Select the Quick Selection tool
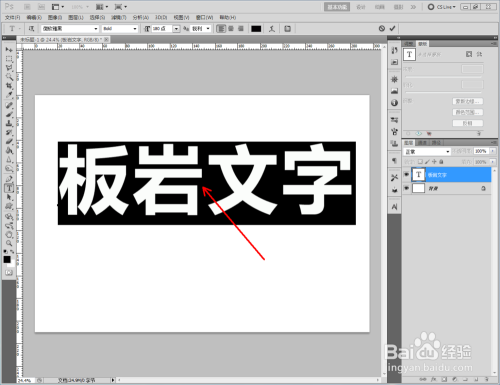This screenshot has height=385, width=500. tap(9, 77)
